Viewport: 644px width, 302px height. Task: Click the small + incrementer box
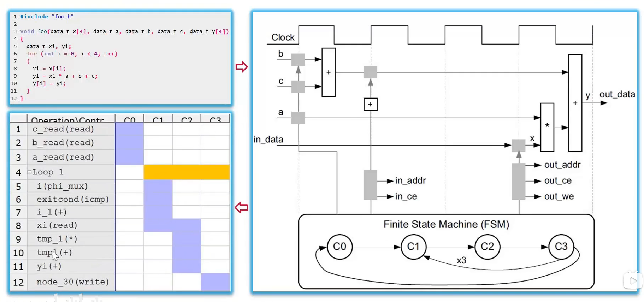371,104
